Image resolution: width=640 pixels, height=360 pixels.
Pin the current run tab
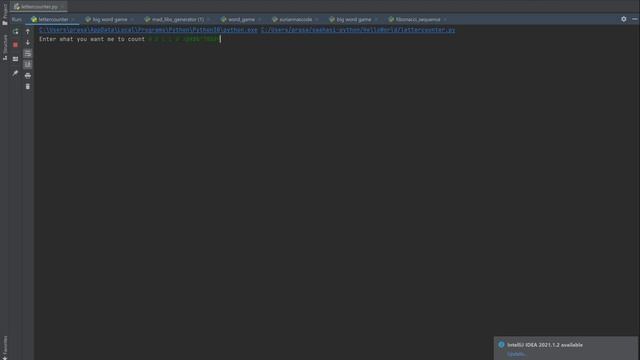point(16,73)
